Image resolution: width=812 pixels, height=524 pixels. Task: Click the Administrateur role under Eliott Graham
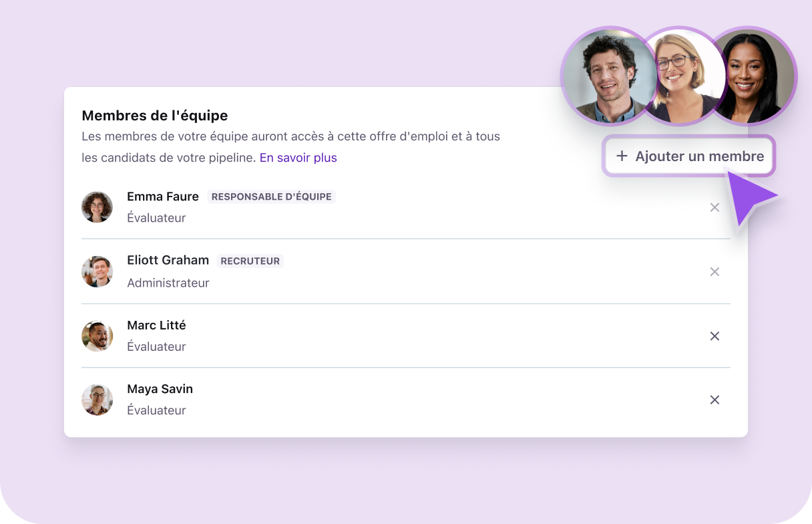pyautogui.click(x=168, y=283)
